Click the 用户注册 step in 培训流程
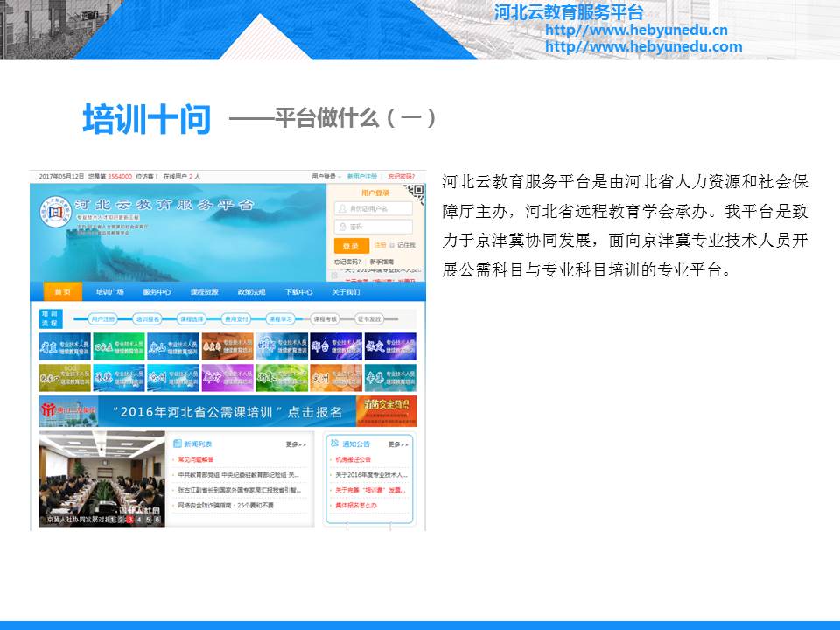 click(x=103, y=319)
